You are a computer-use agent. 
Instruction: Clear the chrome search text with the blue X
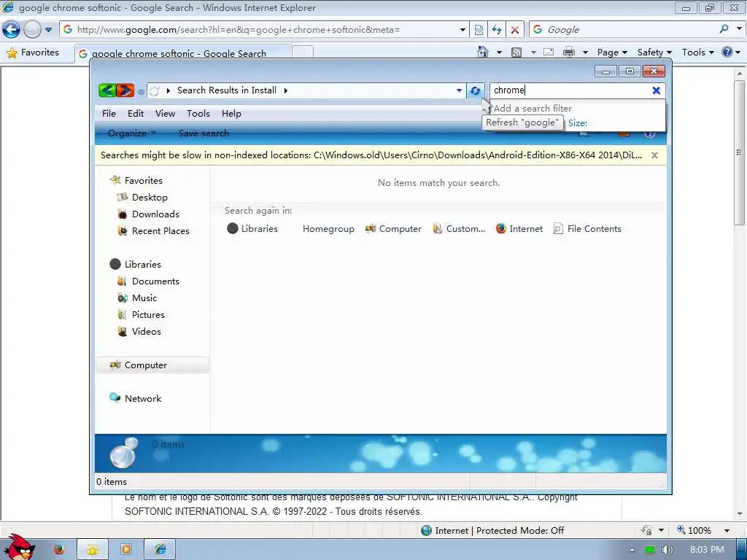point(656,90)
